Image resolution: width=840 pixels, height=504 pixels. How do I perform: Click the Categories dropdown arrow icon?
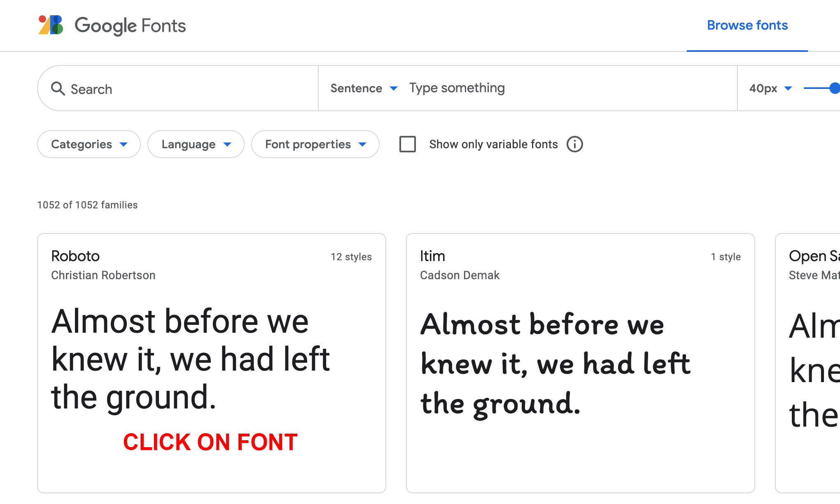[x=124, y=144]
